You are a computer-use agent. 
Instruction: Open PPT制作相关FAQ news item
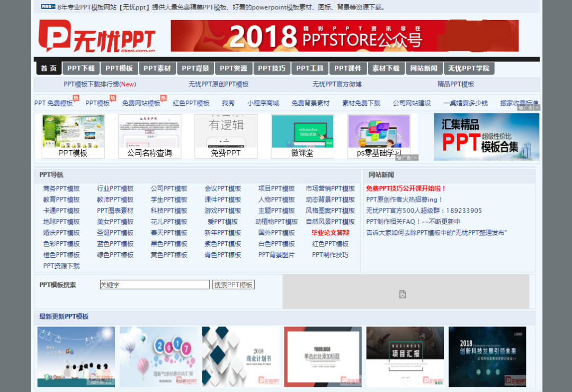(x=413, y=222)
